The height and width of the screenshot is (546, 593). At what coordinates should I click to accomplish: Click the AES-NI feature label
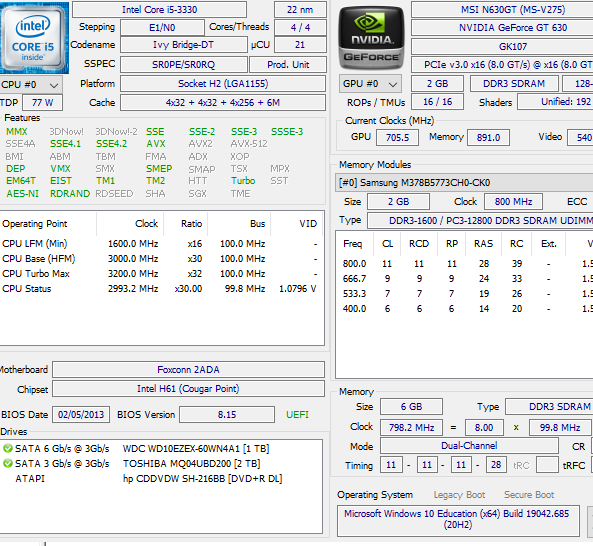(22, 194)
